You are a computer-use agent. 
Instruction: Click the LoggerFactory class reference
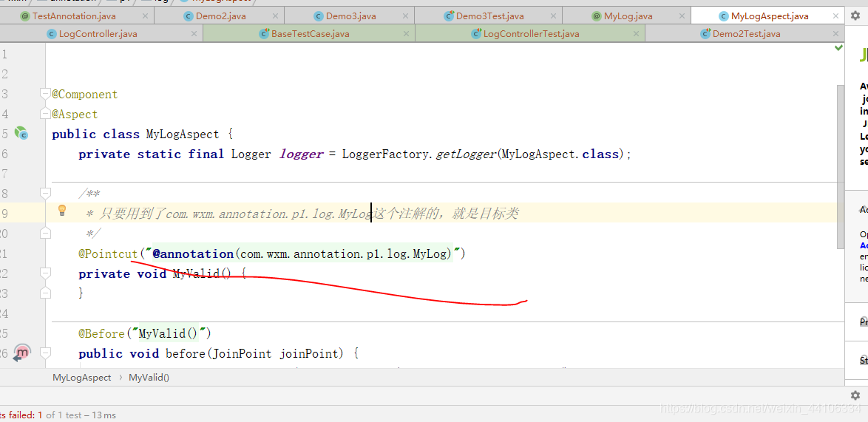(385, 154)
